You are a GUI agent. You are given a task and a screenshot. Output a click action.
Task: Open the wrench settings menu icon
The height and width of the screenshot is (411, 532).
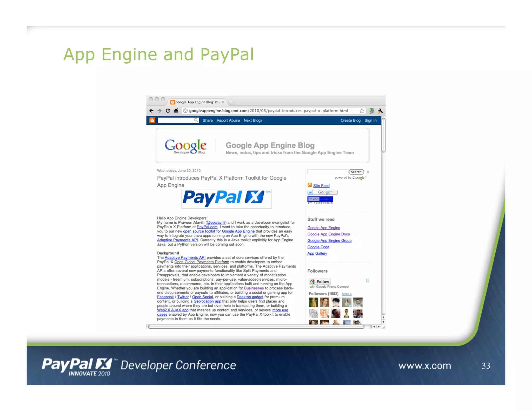tap(380, 111)
